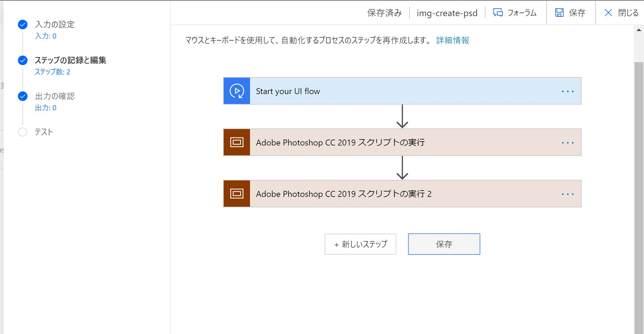
Task: Add a step with + 新しいステップ
Action: point(361,244)
